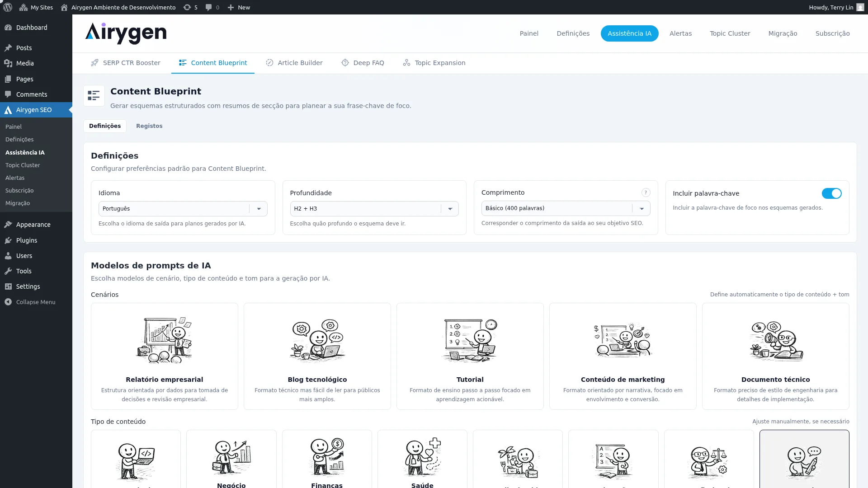868x488 pixels.
Task: Open Migração in top navigation
Action: [783, 33]
